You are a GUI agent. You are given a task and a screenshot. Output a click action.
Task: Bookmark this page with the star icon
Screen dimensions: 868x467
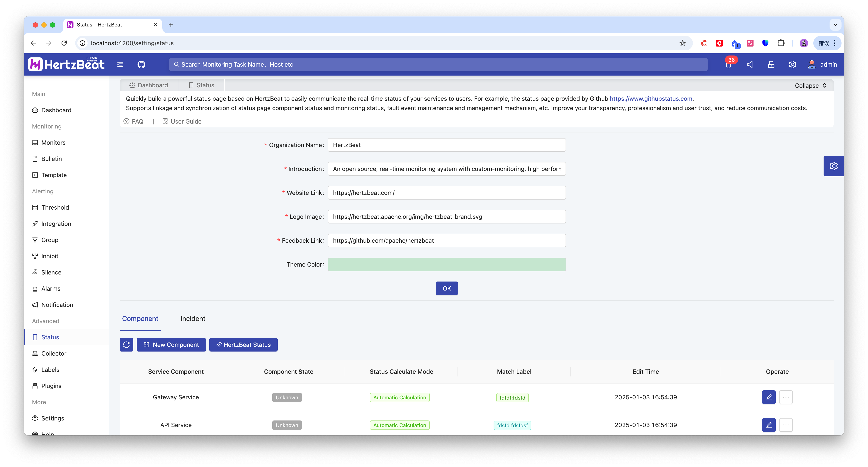pos(682,43)
